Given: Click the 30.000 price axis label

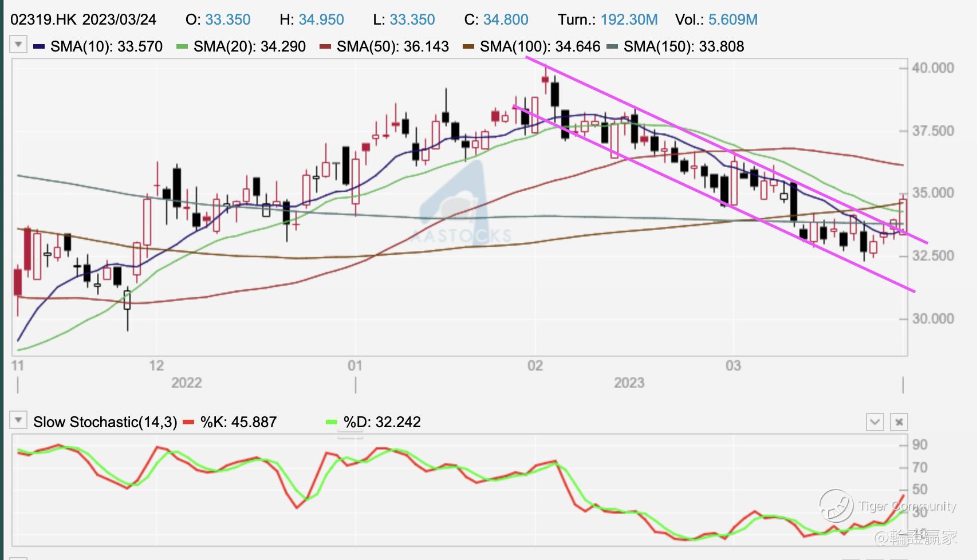Looking at the screenshot, I should pyautogui.click(x=933, y=319).
